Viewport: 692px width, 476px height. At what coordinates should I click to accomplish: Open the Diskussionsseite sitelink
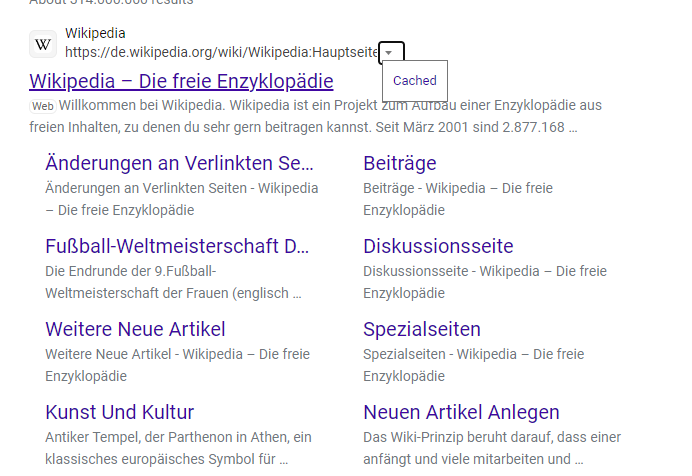click(x=438, y=246)
